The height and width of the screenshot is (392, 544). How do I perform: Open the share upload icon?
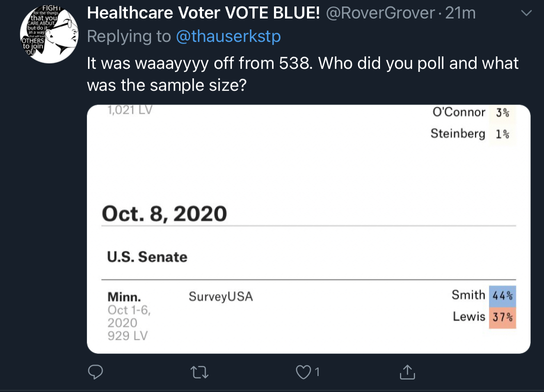pos(407,372)
